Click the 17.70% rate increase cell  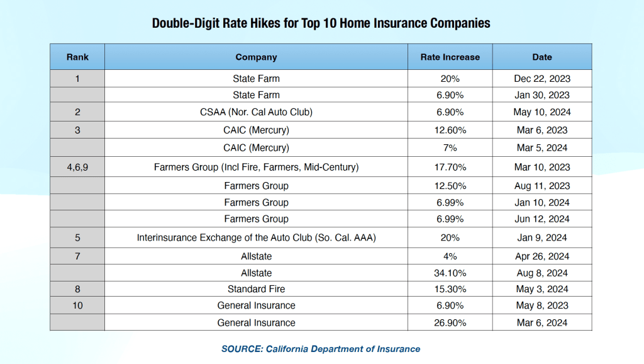(450, 167)
